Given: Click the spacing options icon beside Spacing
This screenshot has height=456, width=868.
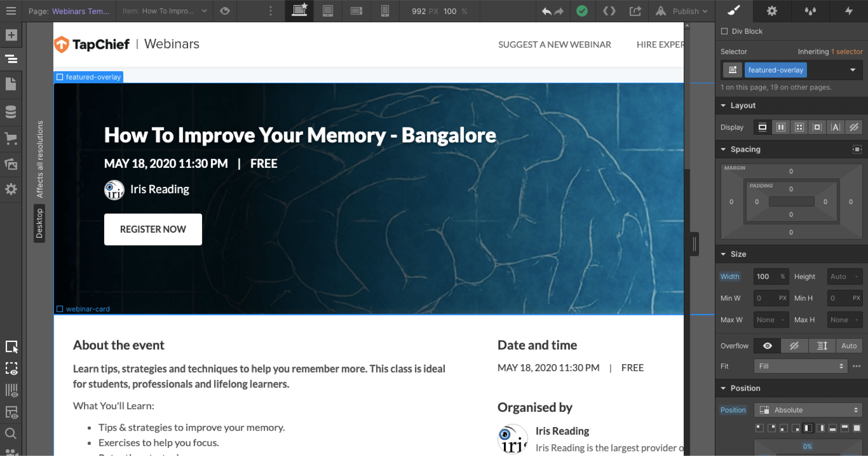Looking at the screenshot, I should (857, 149).
